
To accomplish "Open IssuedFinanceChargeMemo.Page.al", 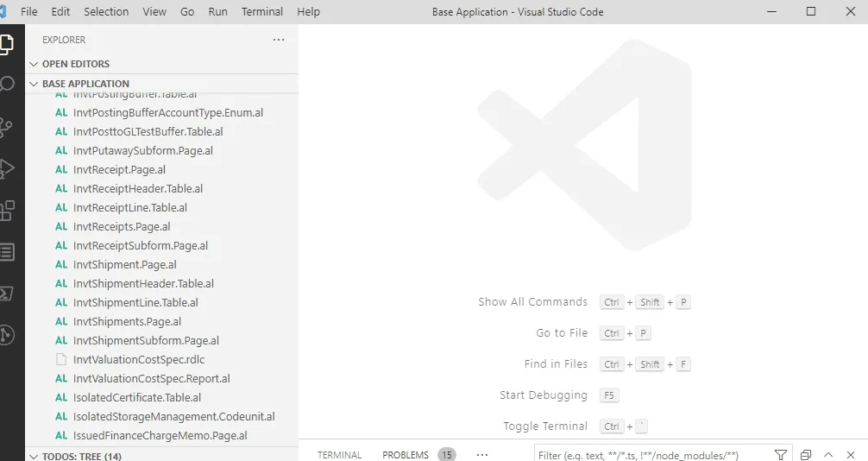I will (160, 436).
